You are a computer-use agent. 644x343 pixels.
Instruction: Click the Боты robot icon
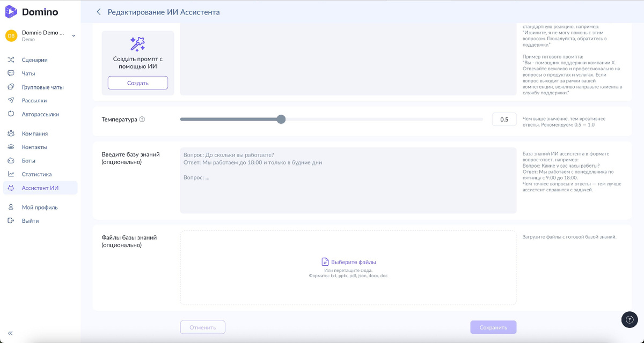coord(12,160)
